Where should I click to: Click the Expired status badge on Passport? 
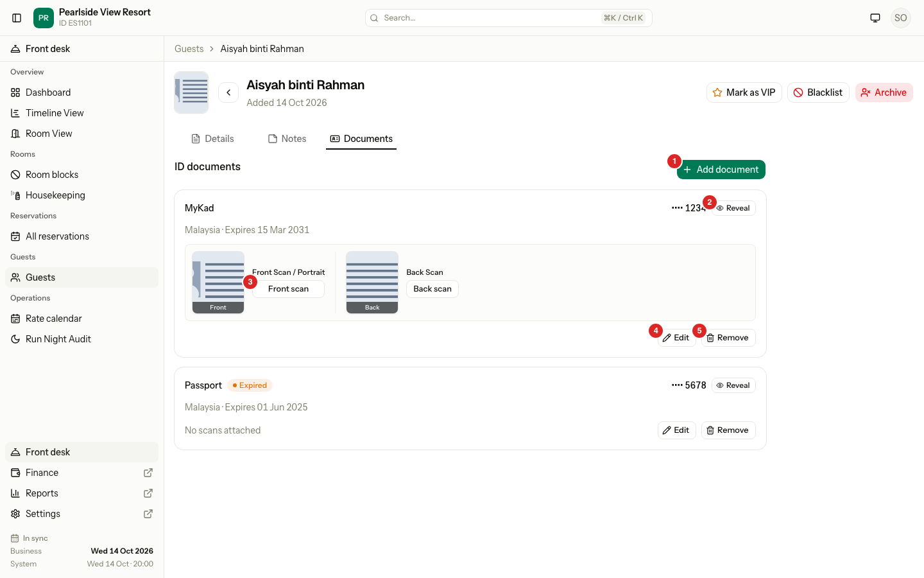[x=250, y=385]
